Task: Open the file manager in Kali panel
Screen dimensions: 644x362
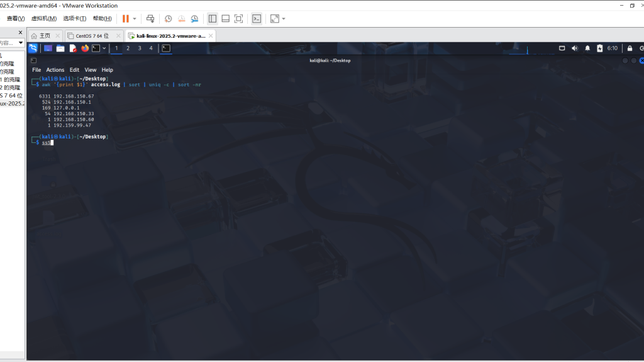Action: (x=60, y=48)
